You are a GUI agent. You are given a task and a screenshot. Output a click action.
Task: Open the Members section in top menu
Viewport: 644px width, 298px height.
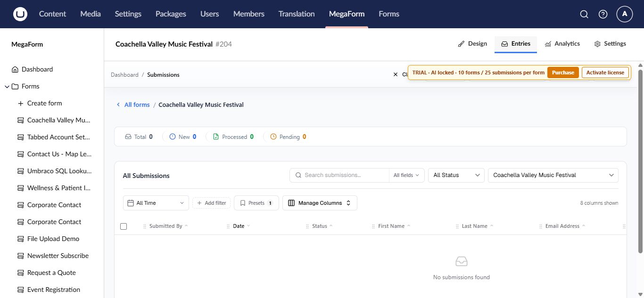point(249,14)
